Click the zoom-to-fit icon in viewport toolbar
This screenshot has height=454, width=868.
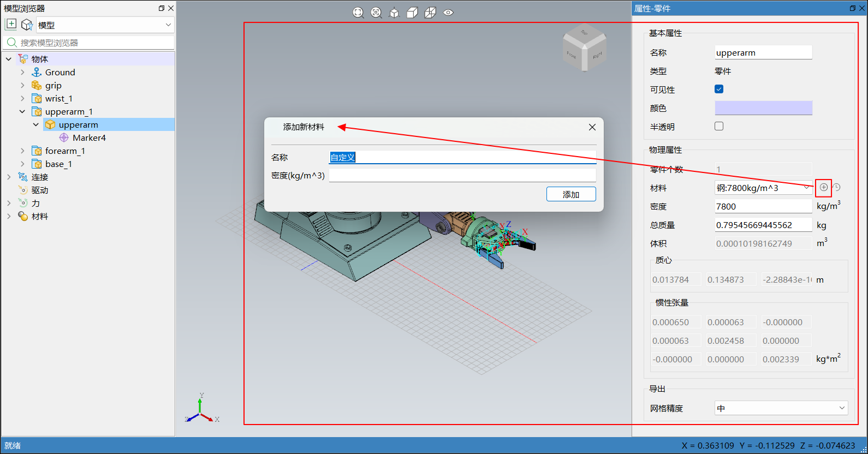(x=358, y=13)
